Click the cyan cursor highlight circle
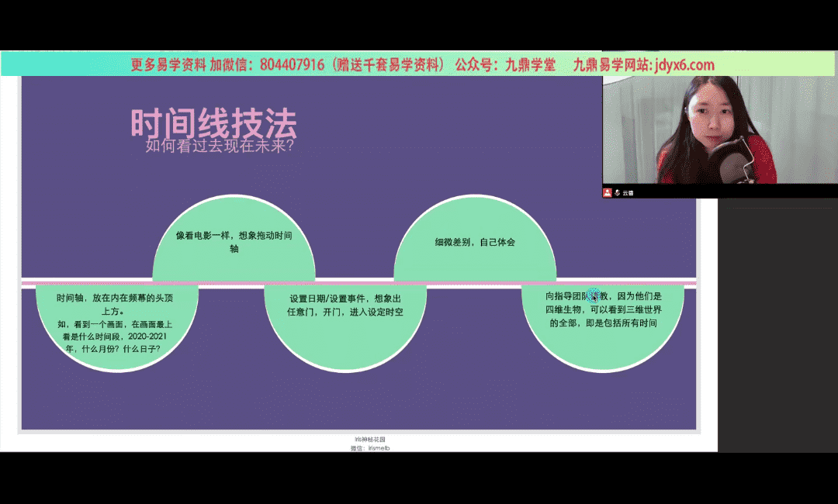The height and width of the screenshot is (504, 838). [x=594, y=295]
